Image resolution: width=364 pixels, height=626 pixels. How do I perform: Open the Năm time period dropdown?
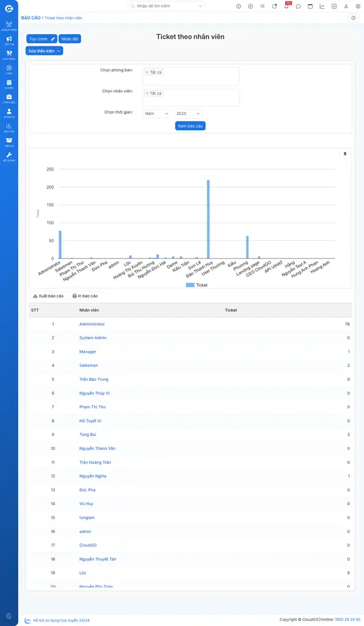157,114
